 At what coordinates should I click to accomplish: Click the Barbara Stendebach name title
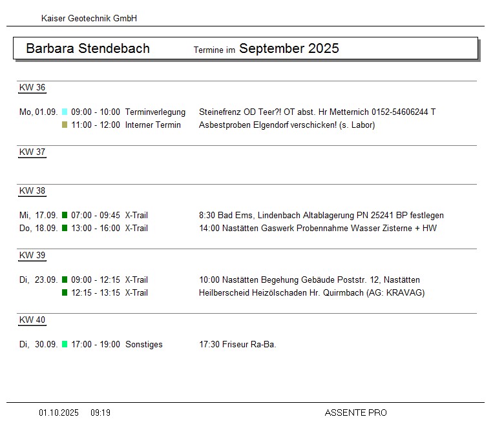[x=88, y=49]
